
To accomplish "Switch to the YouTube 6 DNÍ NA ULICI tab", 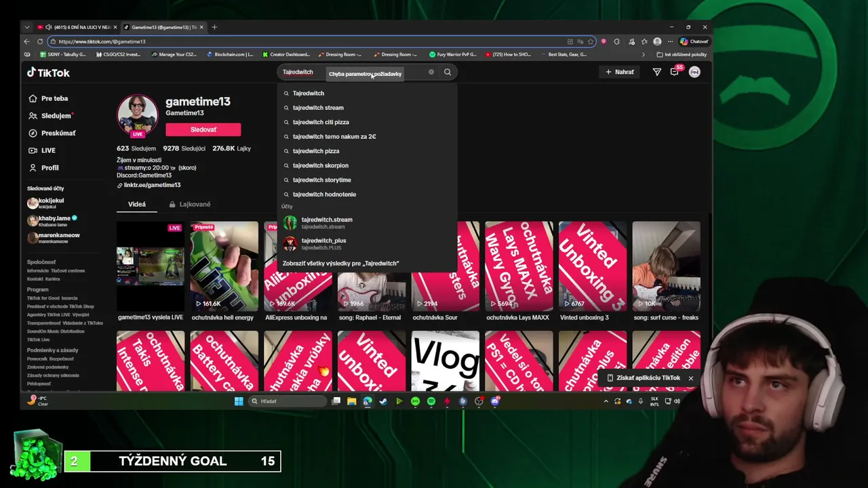I will 77,27.
